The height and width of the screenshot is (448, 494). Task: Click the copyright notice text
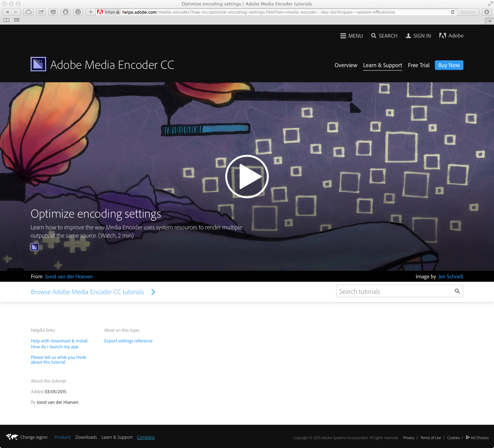pos(345,438)
